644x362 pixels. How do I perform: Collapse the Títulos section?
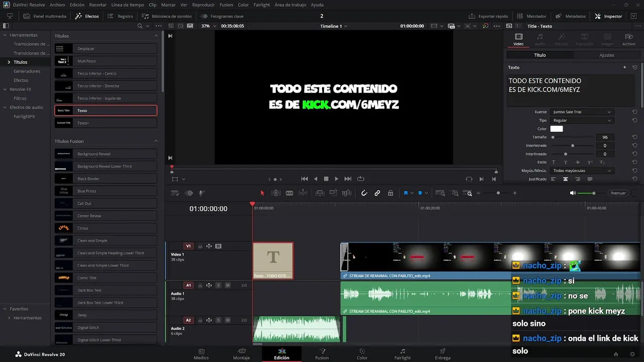156,36
